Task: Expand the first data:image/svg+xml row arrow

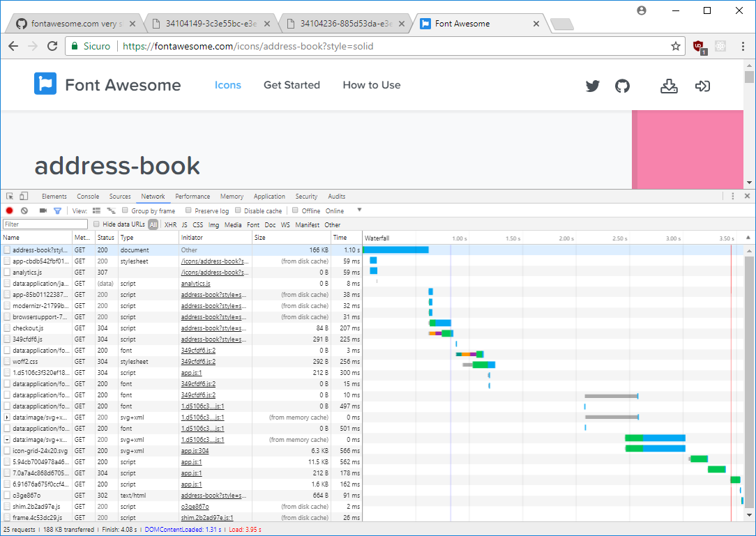Action: 7,418
